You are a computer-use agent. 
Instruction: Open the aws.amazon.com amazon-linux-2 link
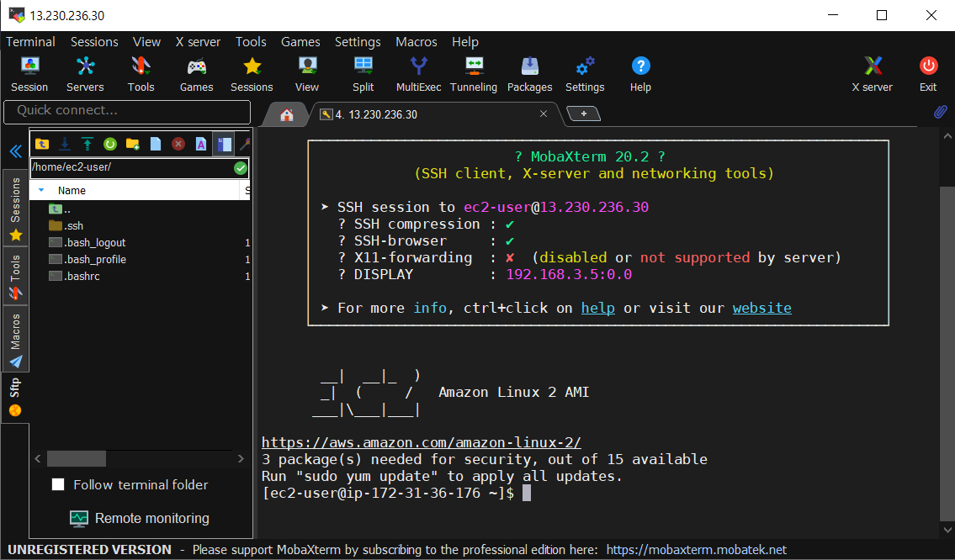[421, 442]
